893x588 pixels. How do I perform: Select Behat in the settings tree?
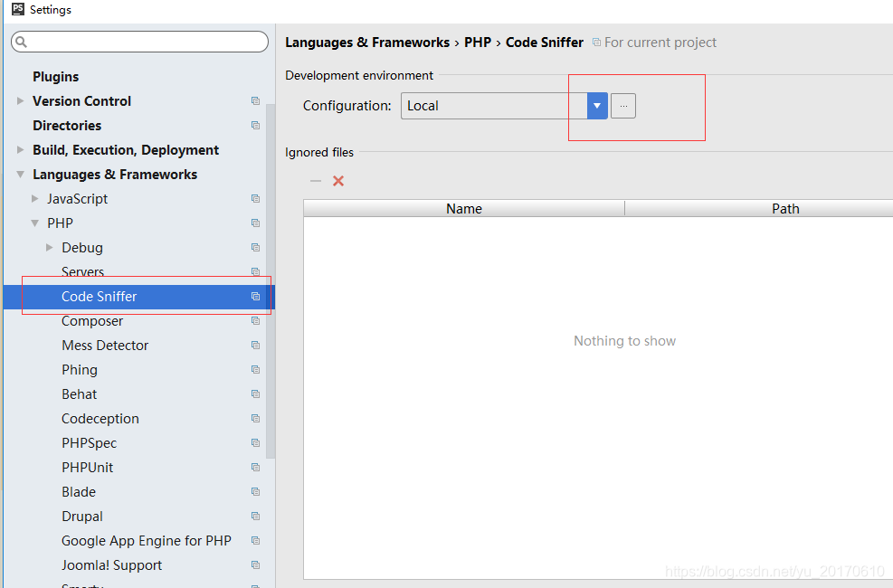tap(79, 394)
